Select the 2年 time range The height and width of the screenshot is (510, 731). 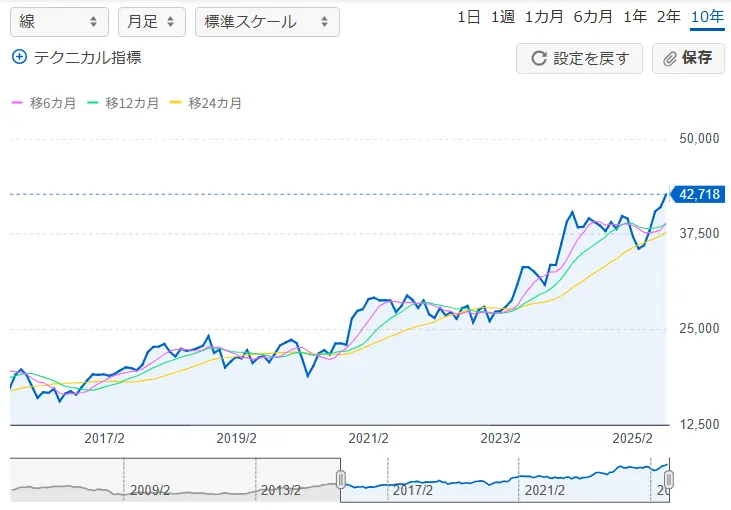tap(669, 17)
